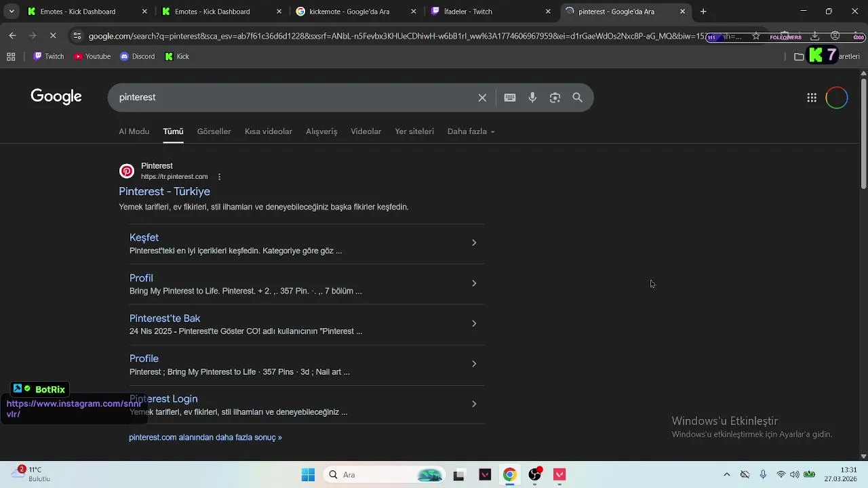Open the Pinterest Login link

click(x=163, y=399)
